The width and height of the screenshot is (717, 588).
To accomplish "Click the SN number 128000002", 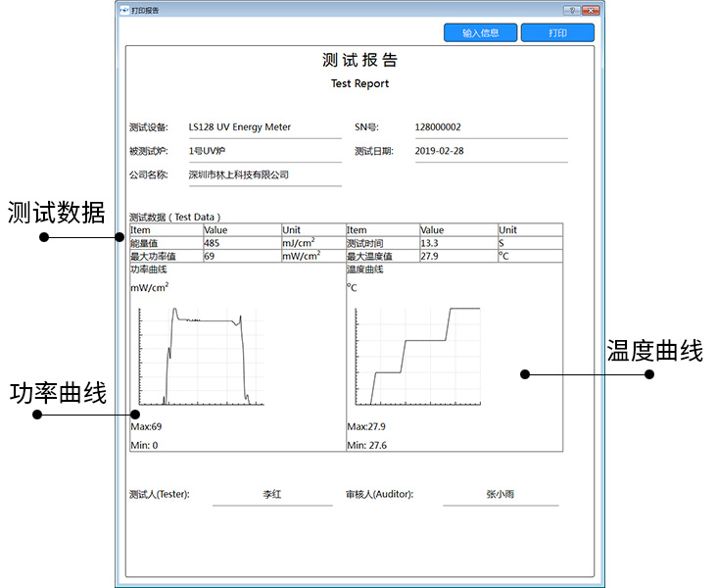I will click(438, 127).
